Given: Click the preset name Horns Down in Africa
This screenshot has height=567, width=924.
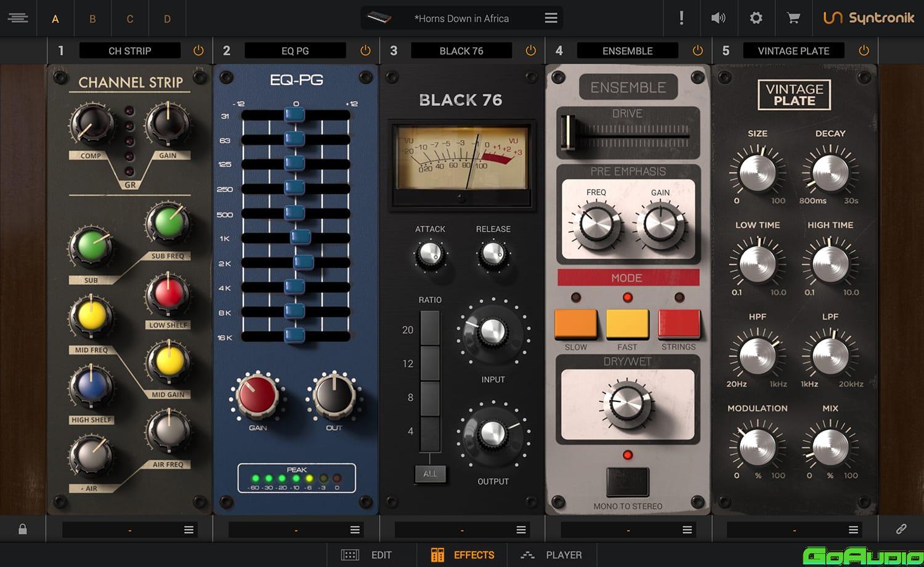Looking at the screenshot, I should [461, 18].
